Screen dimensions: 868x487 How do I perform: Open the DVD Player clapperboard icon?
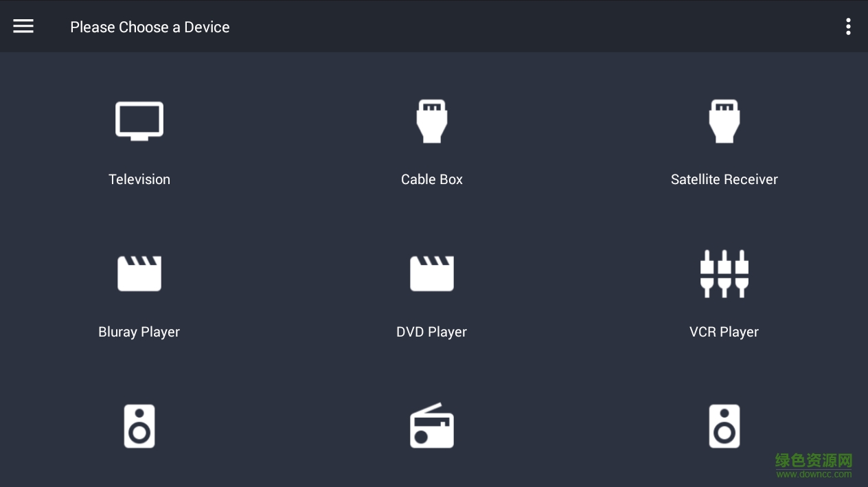(x=431, y=273)
